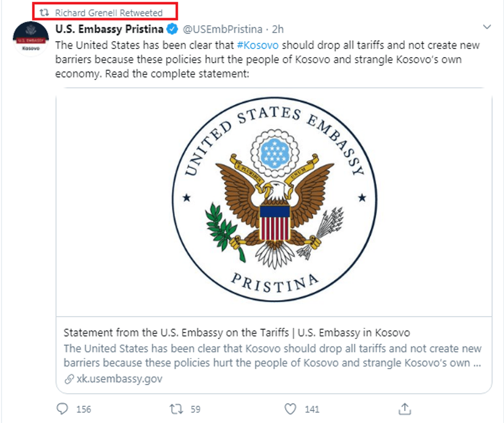Viewport: 504px width, 423px height.
Task: Click the 141 likes count
Action: (312, 410)
